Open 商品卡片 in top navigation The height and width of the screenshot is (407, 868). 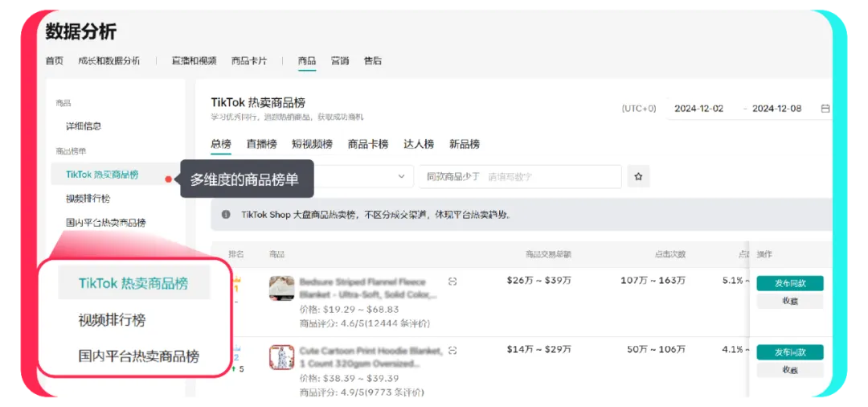[249, 61]
